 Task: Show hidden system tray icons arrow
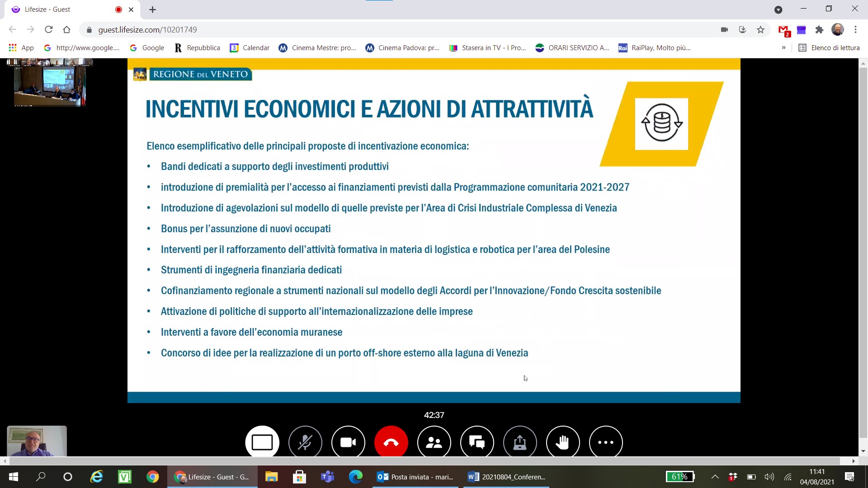coord(715,477)
